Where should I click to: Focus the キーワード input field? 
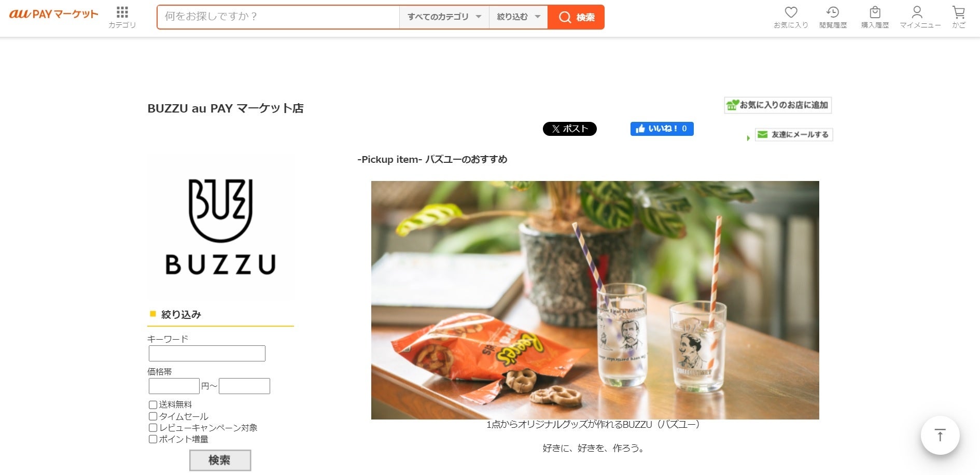click(x=207, y=354)
